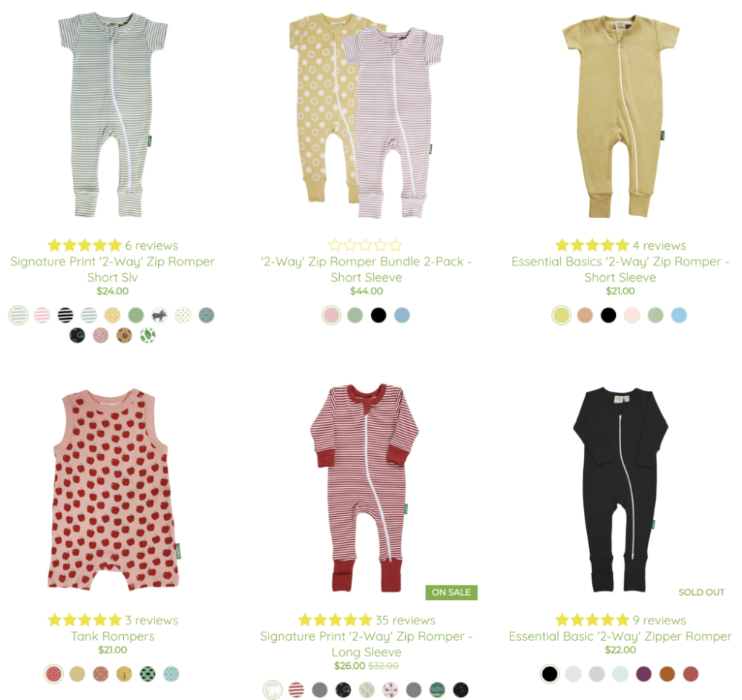This screenshot has height=700, width=742.
Task: Choose black striped swatch for Short Slv romper
Action: pyautogui.click(x=65, y=315)
